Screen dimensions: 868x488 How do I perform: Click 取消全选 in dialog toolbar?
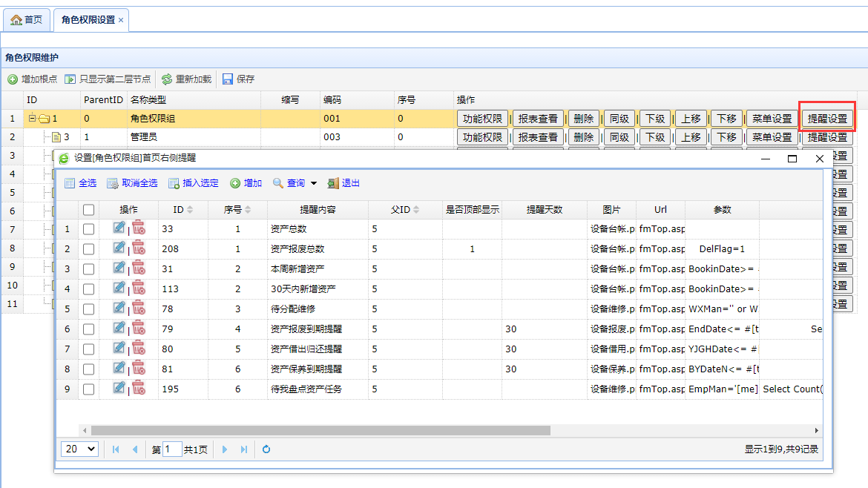point(132,183)
